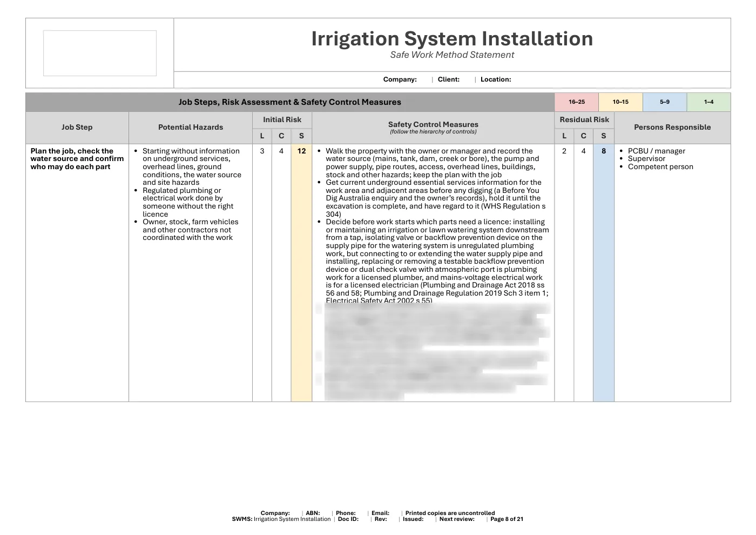The image size is (756, 535).
Task: Click the 'Job Step' column header
Action: (77, 128)
